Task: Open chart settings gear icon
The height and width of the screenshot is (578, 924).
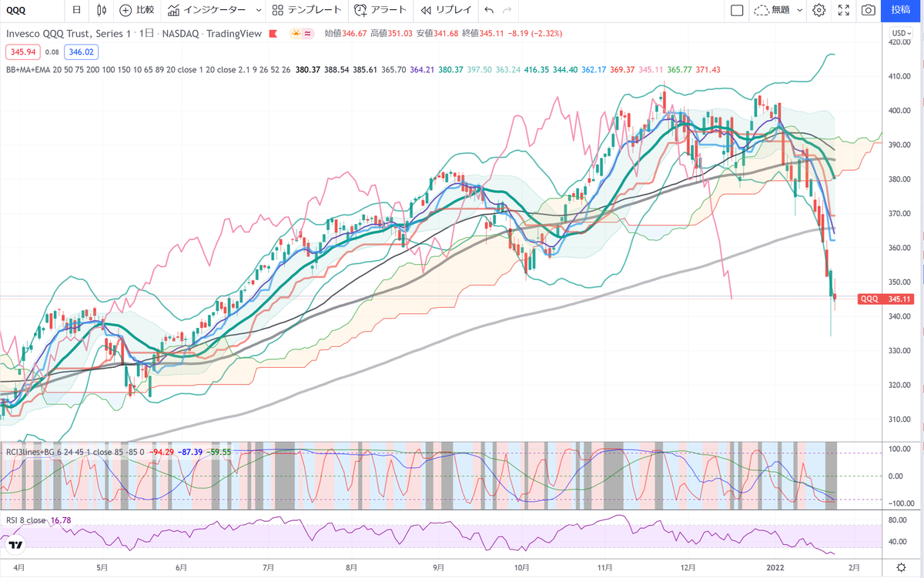Action: tap(819, 10)
